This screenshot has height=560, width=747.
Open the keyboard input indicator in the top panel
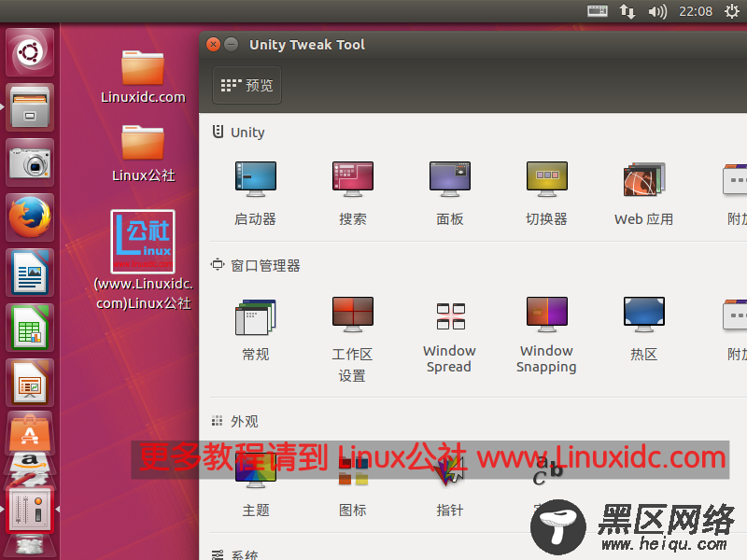pos(597,11)
